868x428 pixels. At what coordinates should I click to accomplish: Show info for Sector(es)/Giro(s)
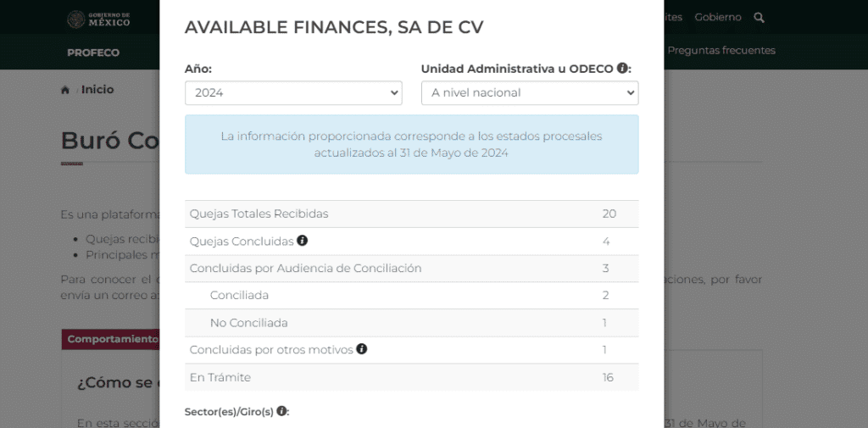281,411
